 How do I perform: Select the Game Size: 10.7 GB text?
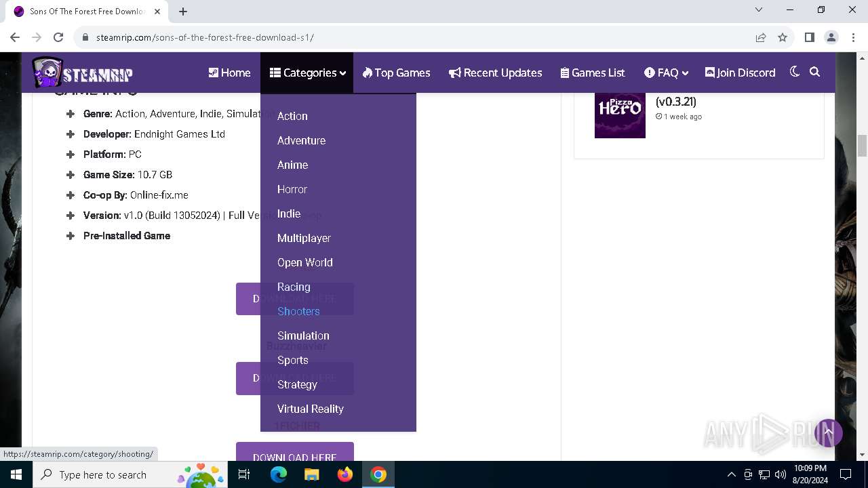(x=127, y=175)
